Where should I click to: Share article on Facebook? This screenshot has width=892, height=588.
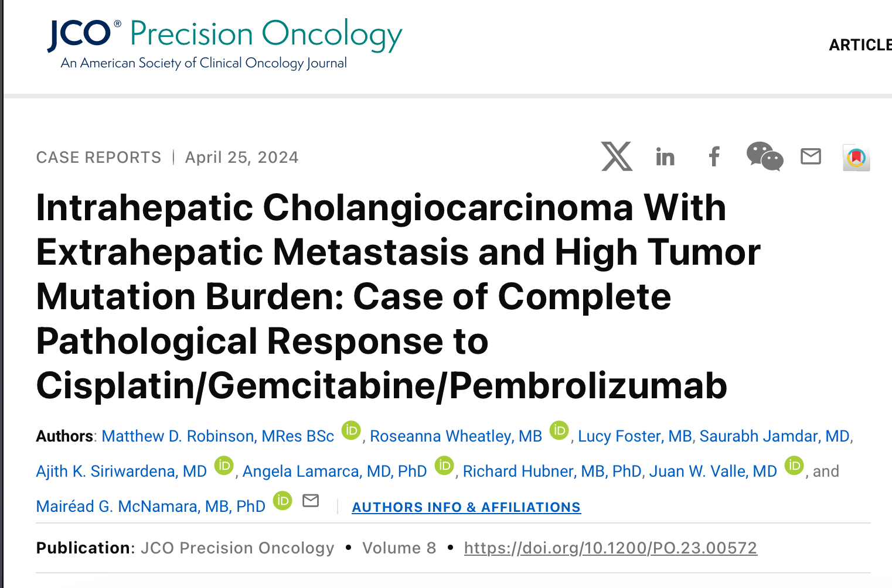pyautogui.click(x=714, y=156)
